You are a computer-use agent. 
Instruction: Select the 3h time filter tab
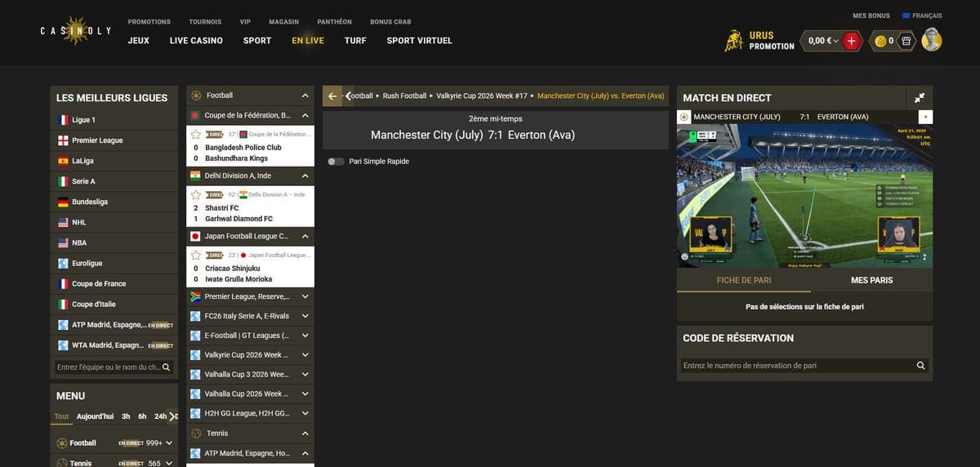coord(126,416)
